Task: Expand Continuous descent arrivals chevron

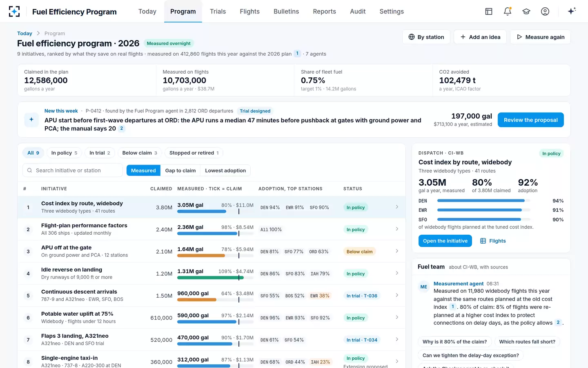Action: 397,295
